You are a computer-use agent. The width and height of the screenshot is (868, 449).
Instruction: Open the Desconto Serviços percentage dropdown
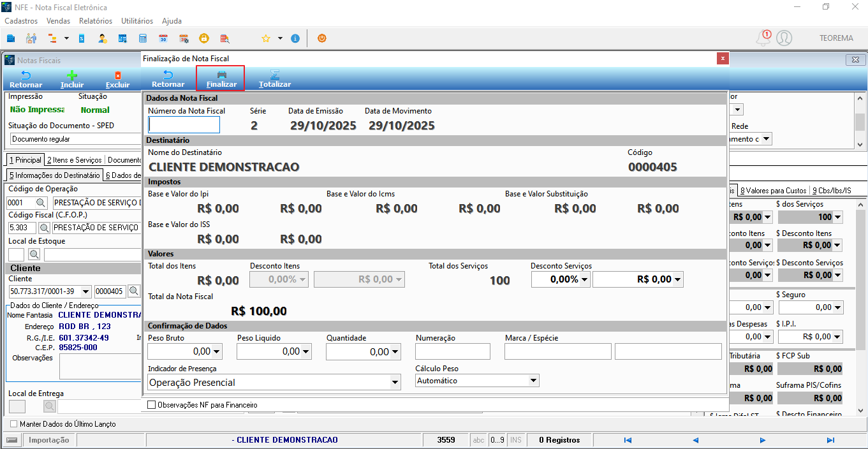(584, 279)
